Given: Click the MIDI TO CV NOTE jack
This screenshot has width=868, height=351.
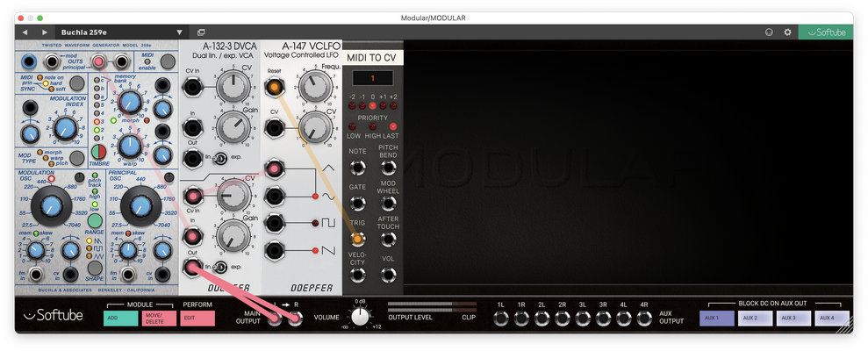Looking at the screenshot, I should tap(357, 168).
